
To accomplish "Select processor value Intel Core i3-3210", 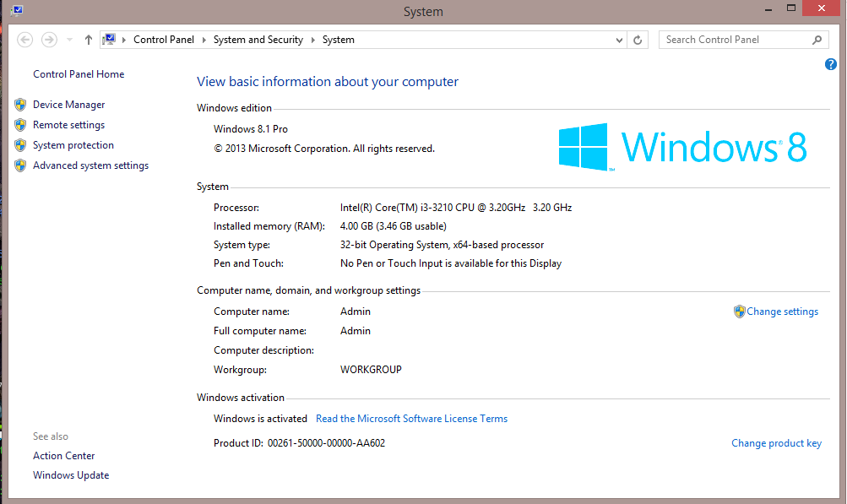I will pos(456,208).
